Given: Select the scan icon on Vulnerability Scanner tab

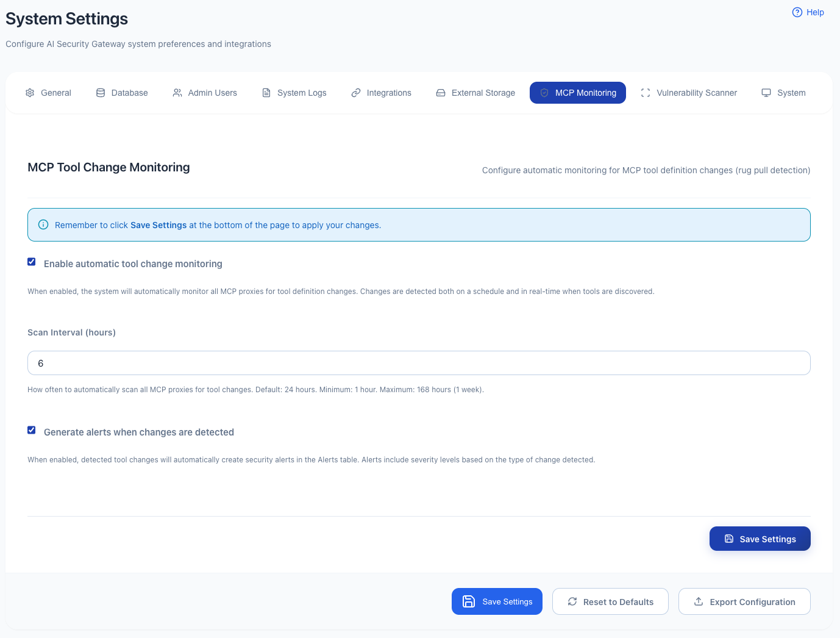Looking at the screenshot, I should 646,92.
